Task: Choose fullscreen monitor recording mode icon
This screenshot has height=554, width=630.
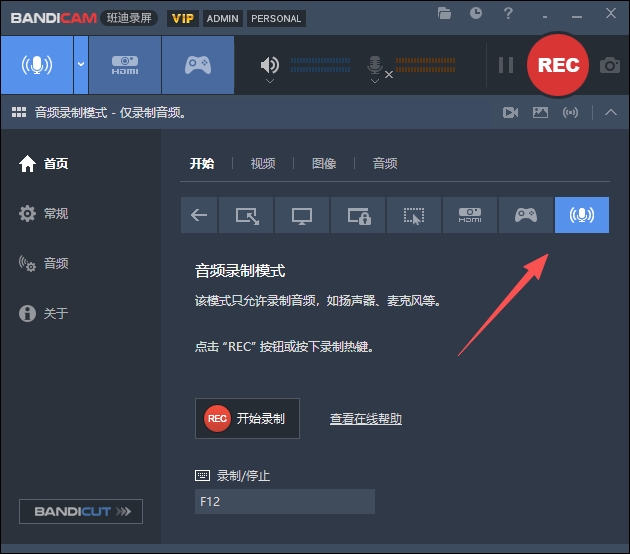Action: pyautogui.click(x=302, y=215)
